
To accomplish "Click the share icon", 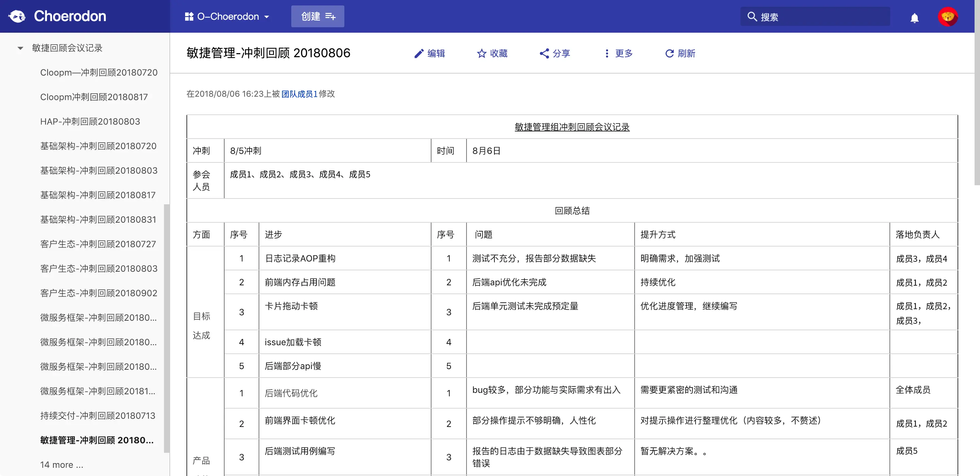I will (x=544, y=53).
